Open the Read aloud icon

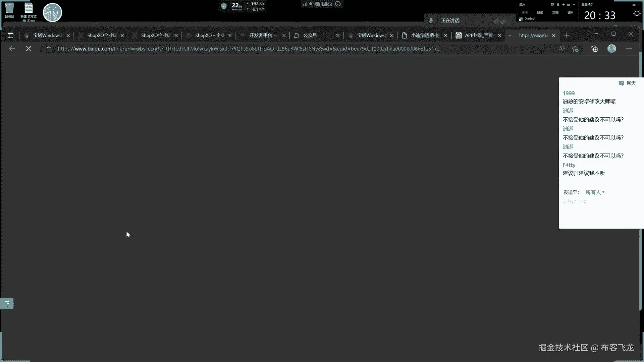coord(561,49)
